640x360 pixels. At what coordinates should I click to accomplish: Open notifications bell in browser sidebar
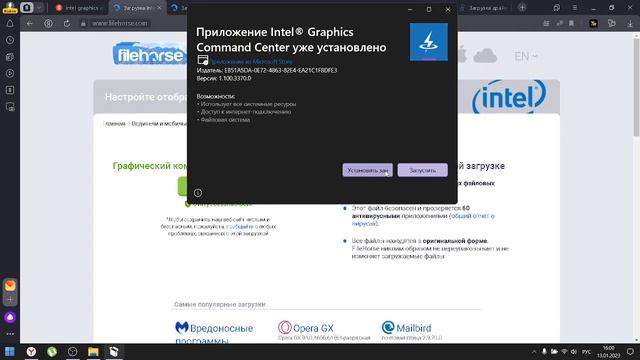[10, 24]
